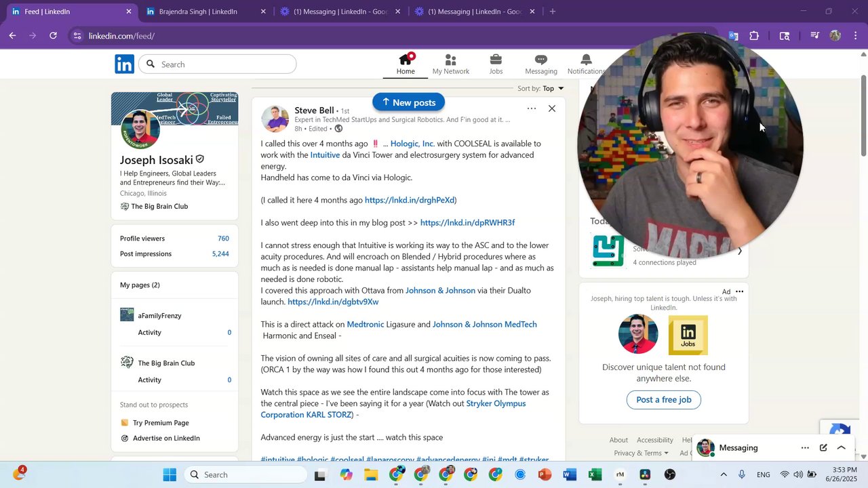Open the tab search lens icon
Viewport: 868px width, 488px height.
[x=785, y=36]
